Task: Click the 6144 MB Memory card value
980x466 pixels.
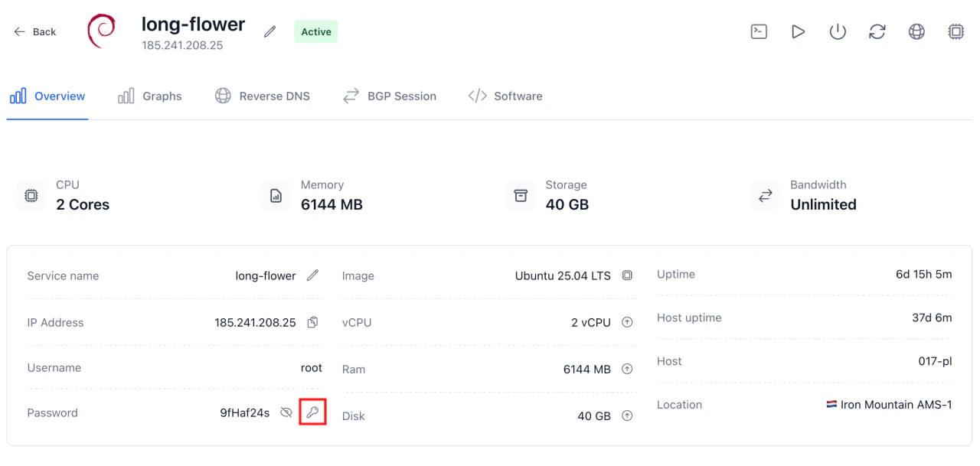Action: point(332,204)
